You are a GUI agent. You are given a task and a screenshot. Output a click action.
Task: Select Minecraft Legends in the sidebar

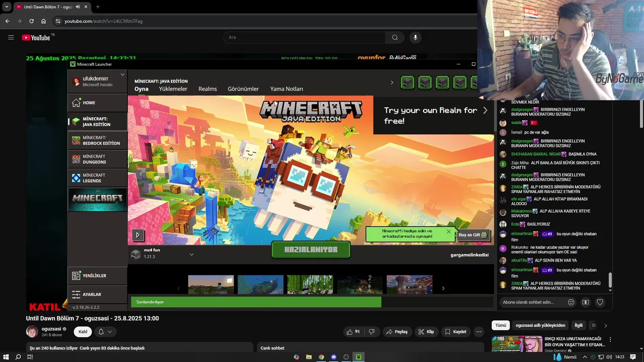97,178
